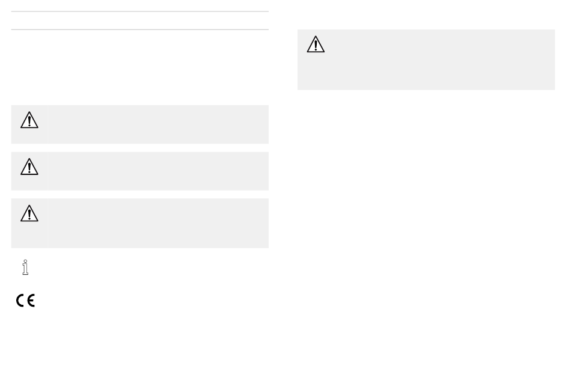Click the blank paragraph area above the first warning box
Screen dimensions: 571x392
[140, 68]
